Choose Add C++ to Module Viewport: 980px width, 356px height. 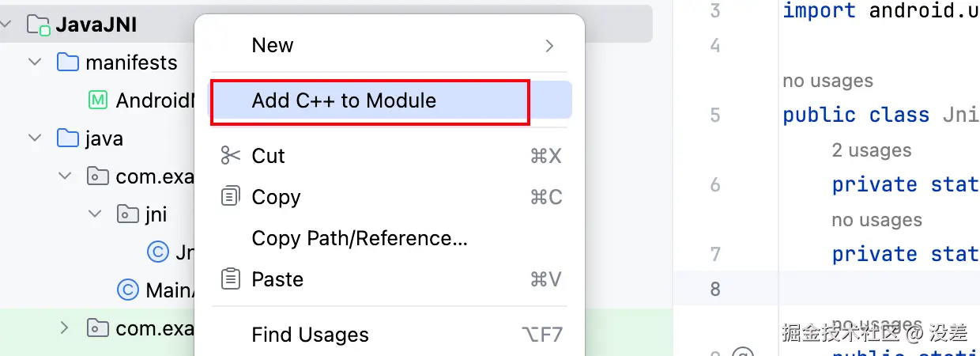(344, 100)
